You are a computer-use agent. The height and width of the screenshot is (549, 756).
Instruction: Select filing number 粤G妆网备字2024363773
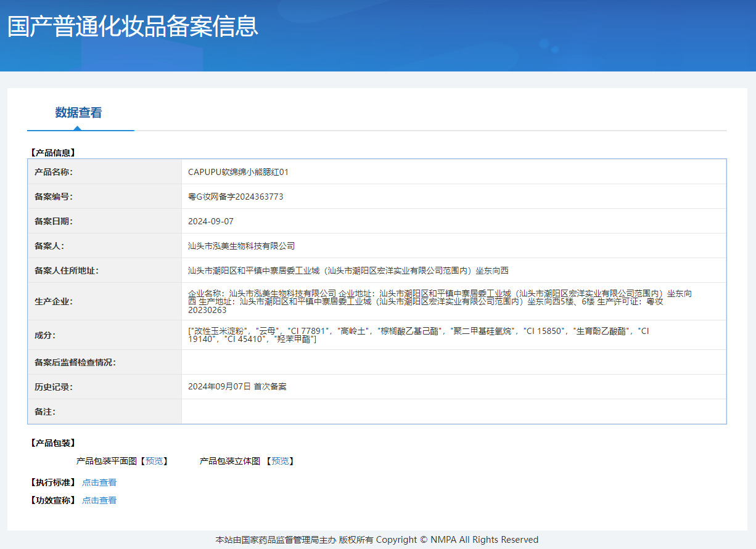click(236, 197)
